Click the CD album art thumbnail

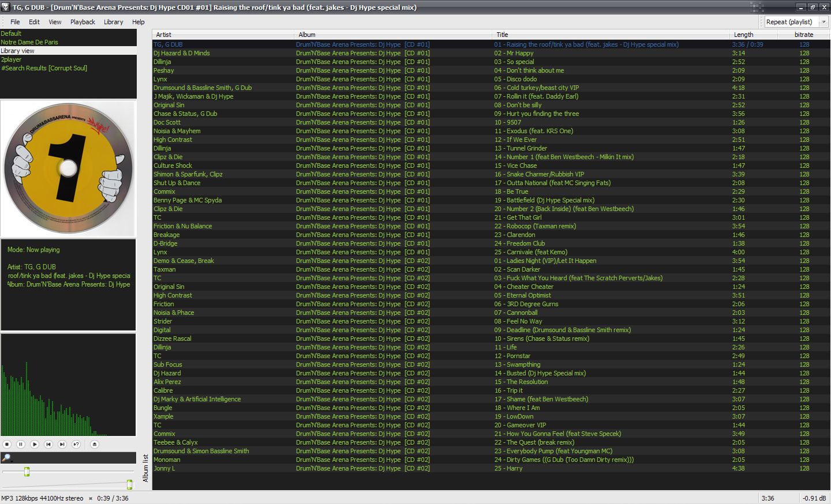[x=68, y=168]
